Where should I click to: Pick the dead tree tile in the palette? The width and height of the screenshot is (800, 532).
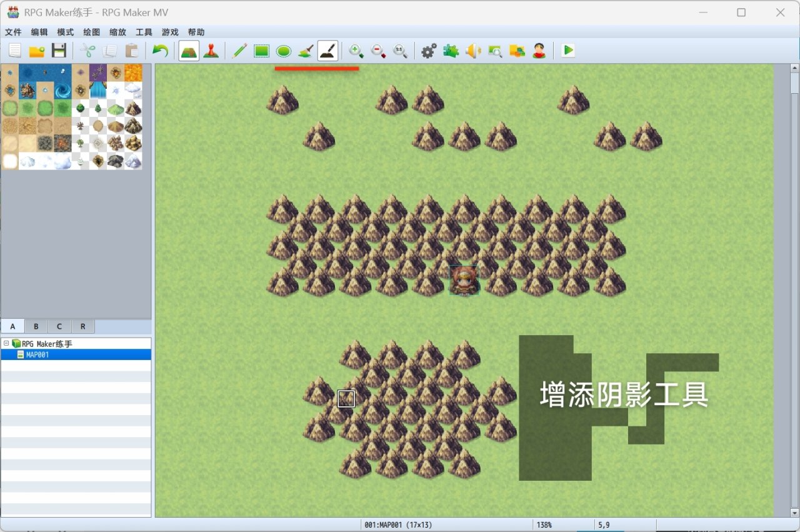point(81,125)
